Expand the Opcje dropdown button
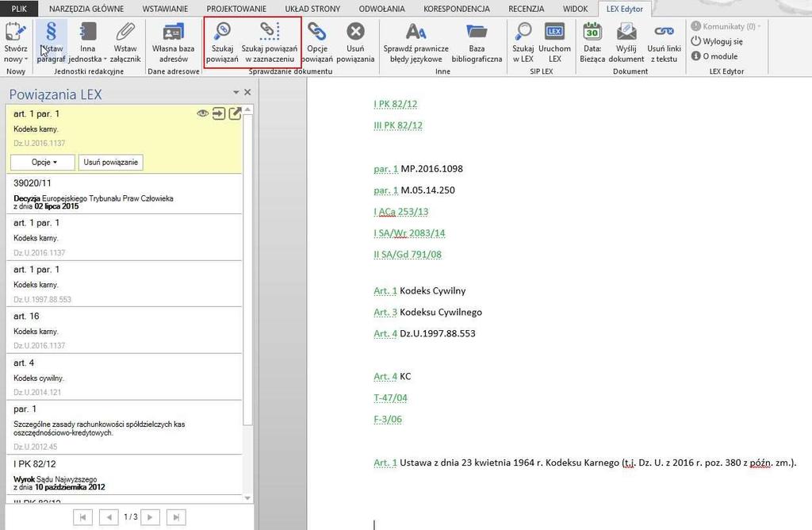The width and height of the screenshot is (812, 530). tap(43, 162)
